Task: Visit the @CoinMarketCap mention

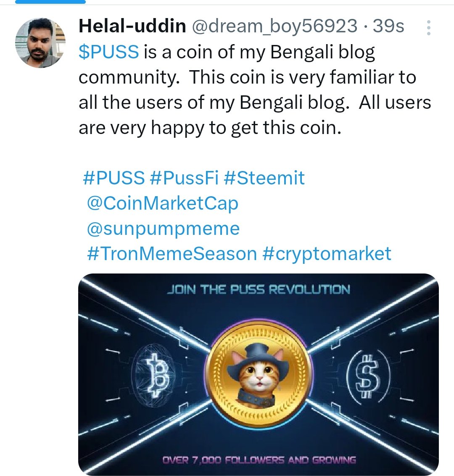Action: tap(163, 203)
